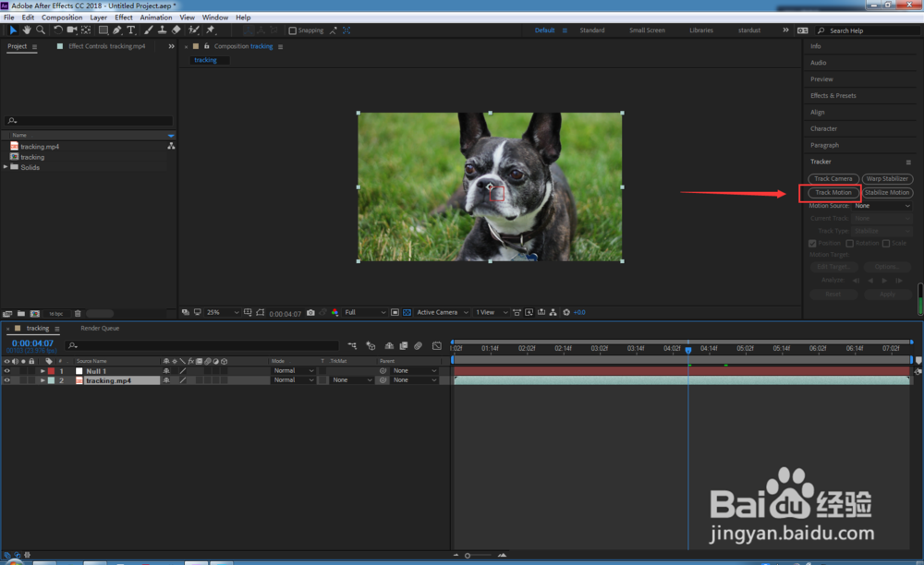
Task: Click the Stabilize Motion button
Action: (887, 192)
